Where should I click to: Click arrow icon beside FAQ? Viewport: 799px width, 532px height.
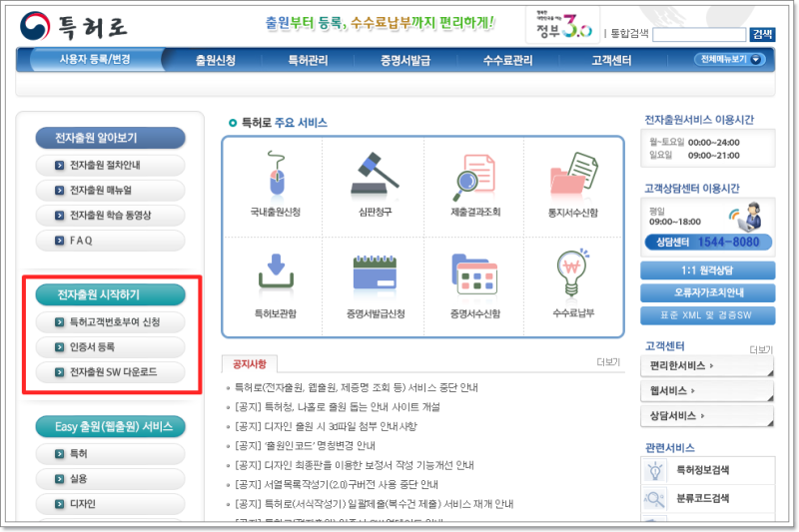click(60, 241)
